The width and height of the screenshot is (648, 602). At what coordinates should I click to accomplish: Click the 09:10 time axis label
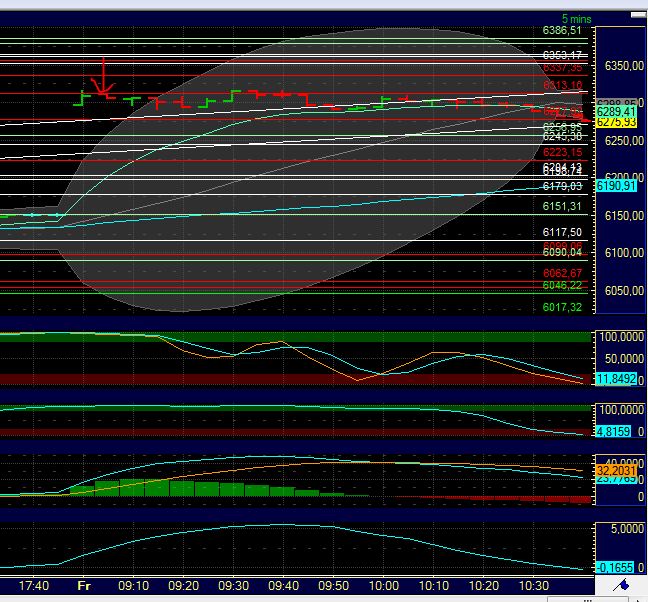[133, 586]
